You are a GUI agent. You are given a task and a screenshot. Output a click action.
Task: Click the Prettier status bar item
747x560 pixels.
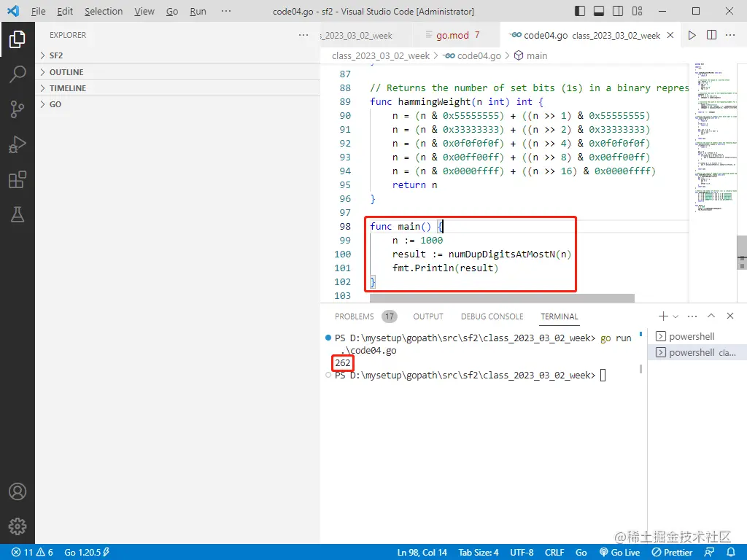click(x=672, y=553)
